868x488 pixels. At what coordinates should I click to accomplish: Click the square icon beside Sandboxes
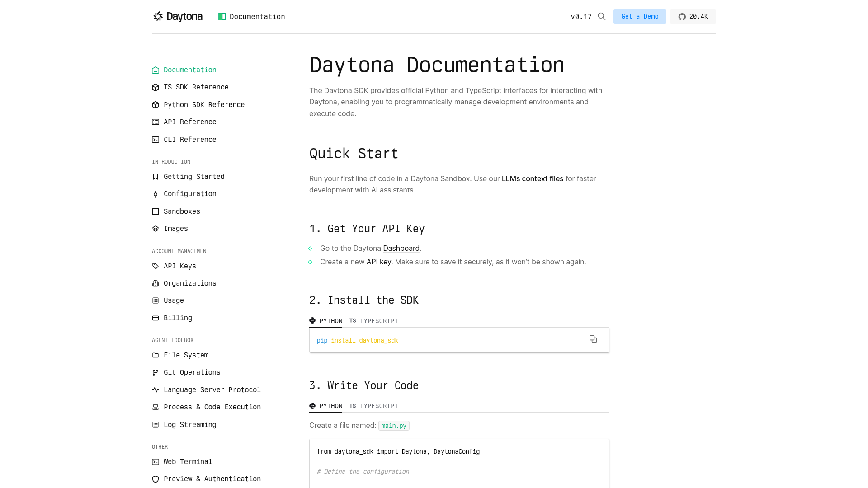pyautogui.click(x=156, y=211)
